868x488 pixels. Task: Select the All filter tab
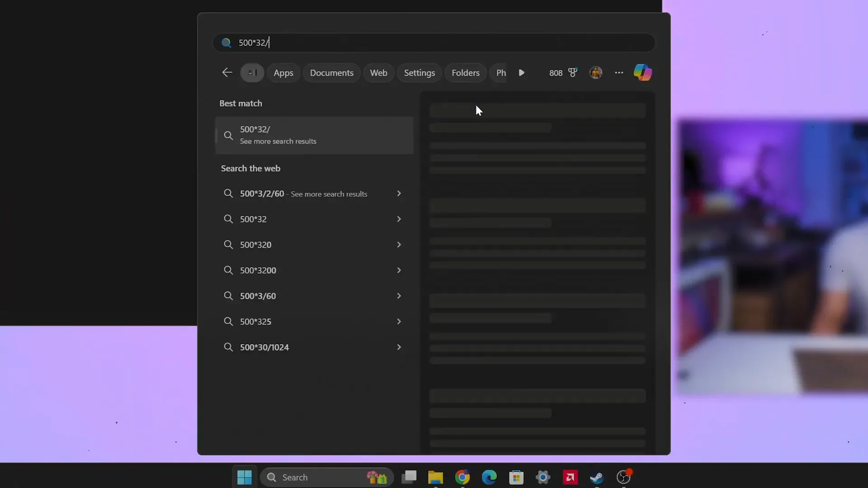pyautogui.click(x=252, y=73)
